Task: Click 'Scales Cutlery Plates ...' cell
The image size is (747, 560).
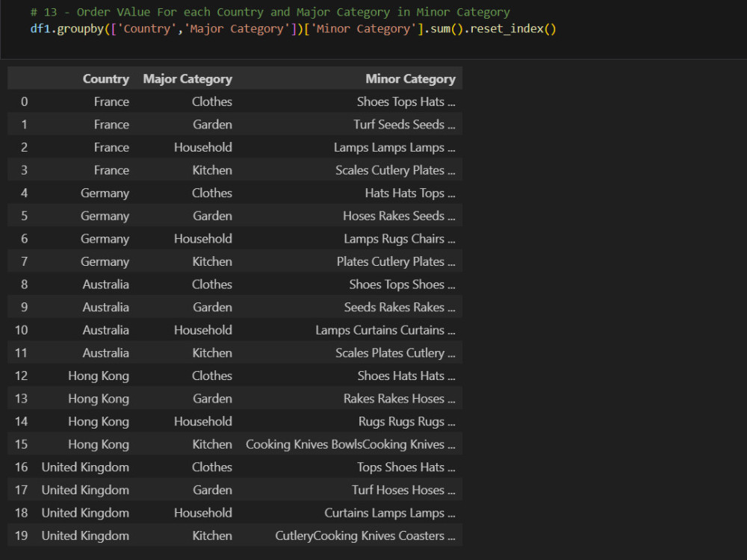Action: (395, 170)
